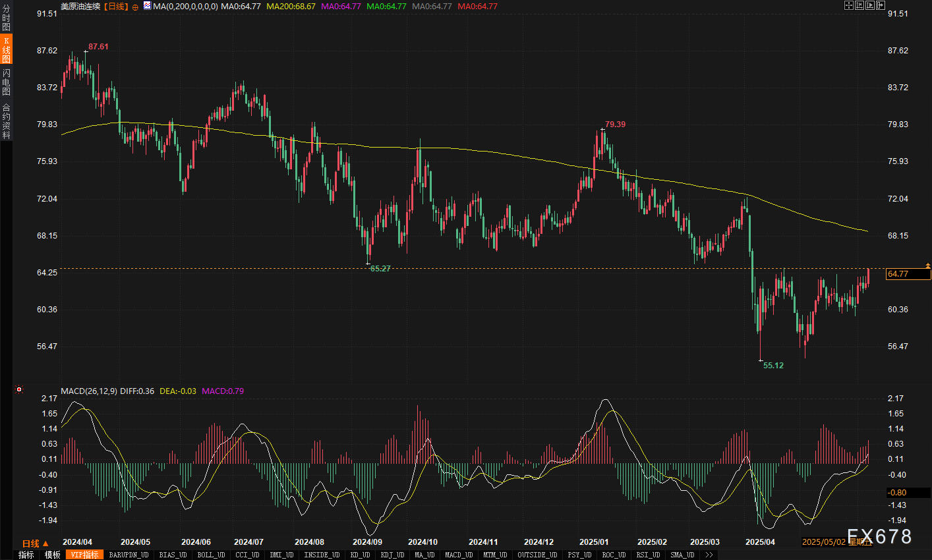This screenshot has height=560, width=932.
Task: Select the 模板 bottom tab
Action: click(52, 555)
